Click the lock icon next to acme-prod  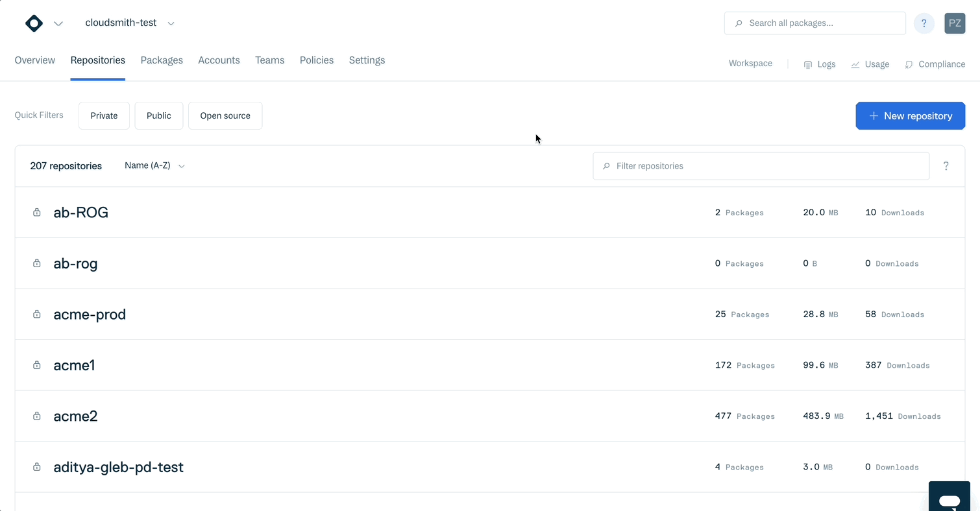coord(36,314)
